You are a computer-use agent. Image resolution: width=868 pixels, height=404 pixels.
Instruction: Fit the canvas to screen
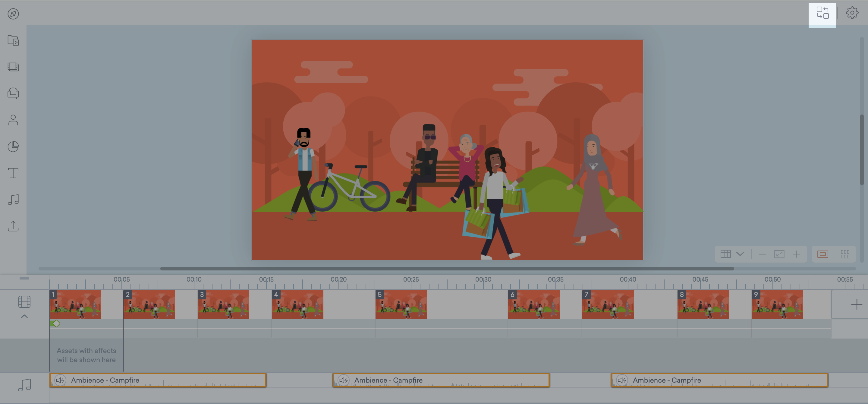pyautogui.click(x=779, y=254)
